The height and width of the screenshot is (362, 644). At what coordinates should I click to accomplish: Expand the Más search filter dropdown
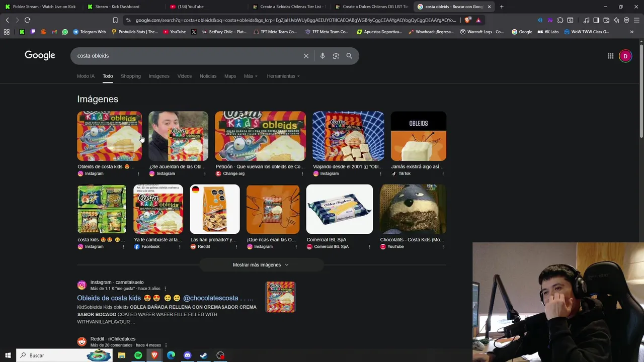pos(251,76)
